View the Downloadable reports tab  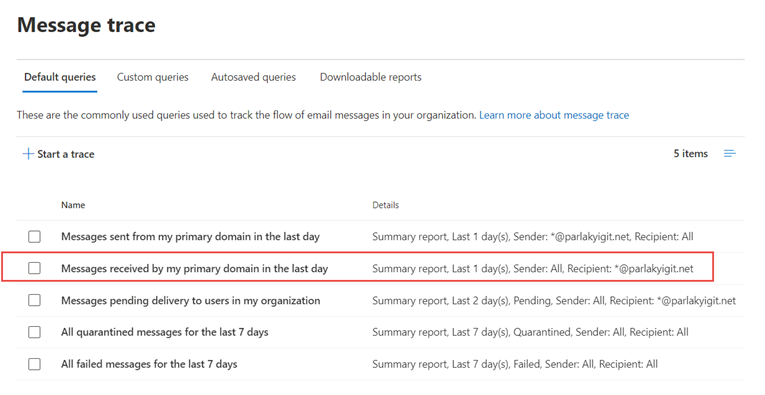(x=371, y=77)
